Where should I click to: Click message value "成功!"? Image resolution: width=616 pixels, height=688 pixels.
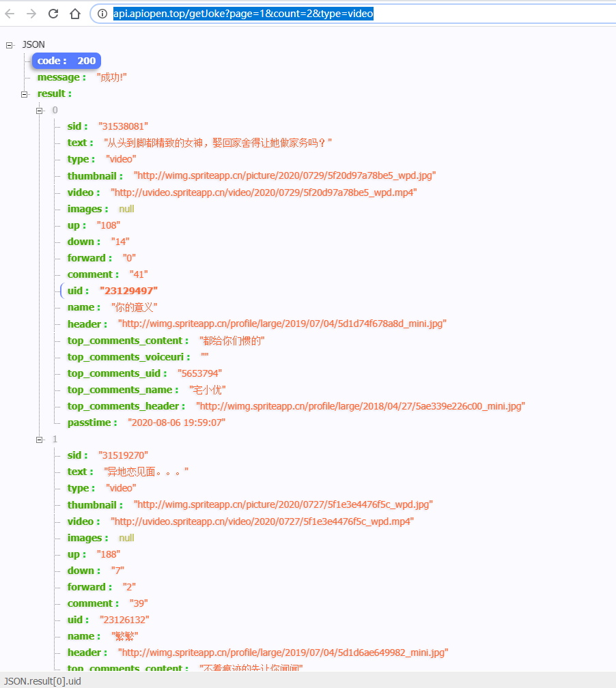coord(112,77)
